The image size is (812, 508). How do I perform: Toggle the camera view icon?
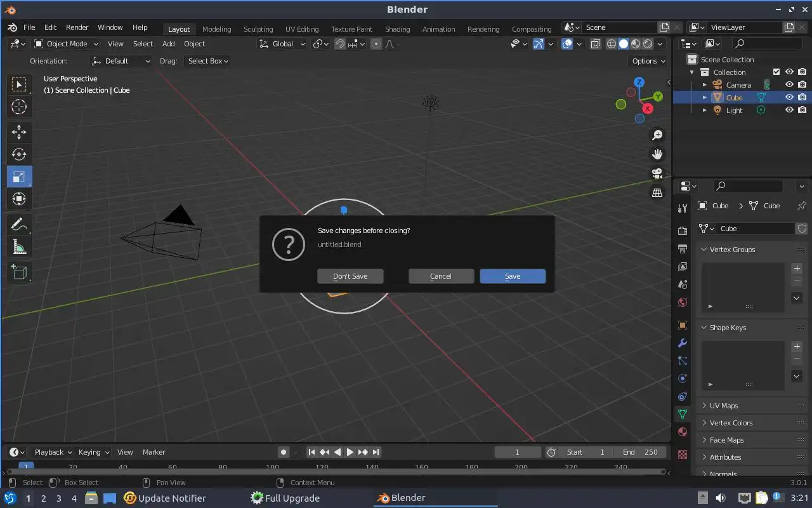tap(657, 173)
